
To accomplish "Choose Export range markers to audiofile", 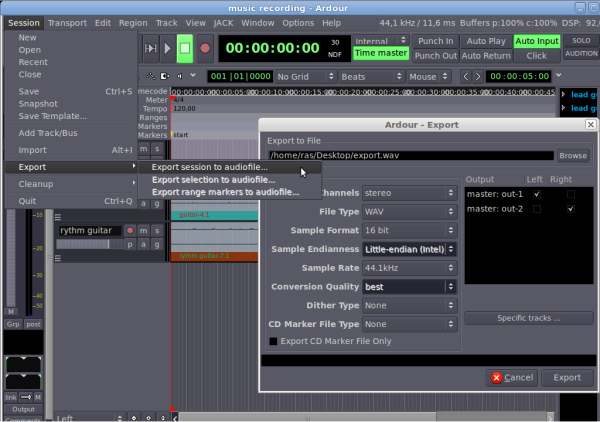I will pos(230,192).
